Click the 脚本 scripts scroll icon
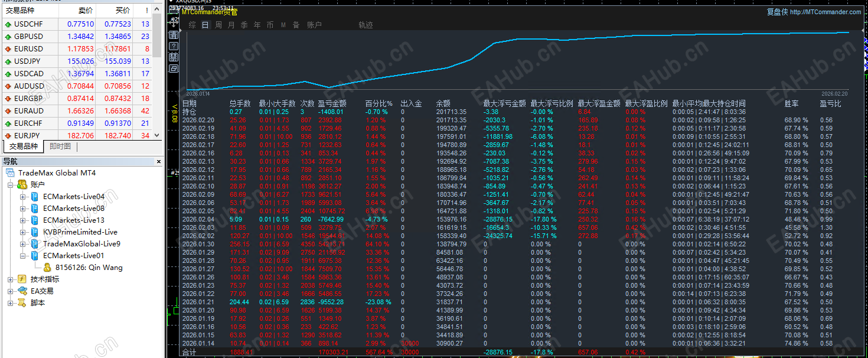This screenshot has height=358, width=868. click(x=22, y=302)
